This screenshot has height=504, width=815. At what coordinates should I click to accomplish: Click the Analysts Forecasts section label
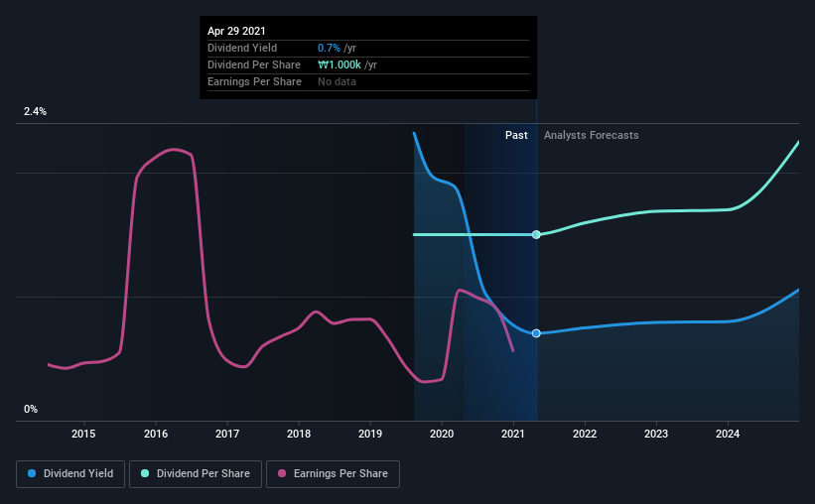[591, 135]
